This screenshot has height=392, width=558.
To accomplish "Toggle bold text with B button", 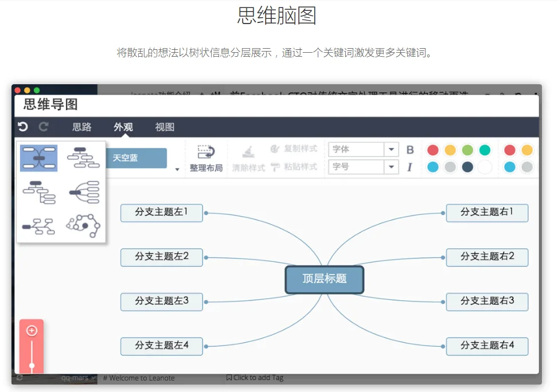I will click(x=410, y=150).
